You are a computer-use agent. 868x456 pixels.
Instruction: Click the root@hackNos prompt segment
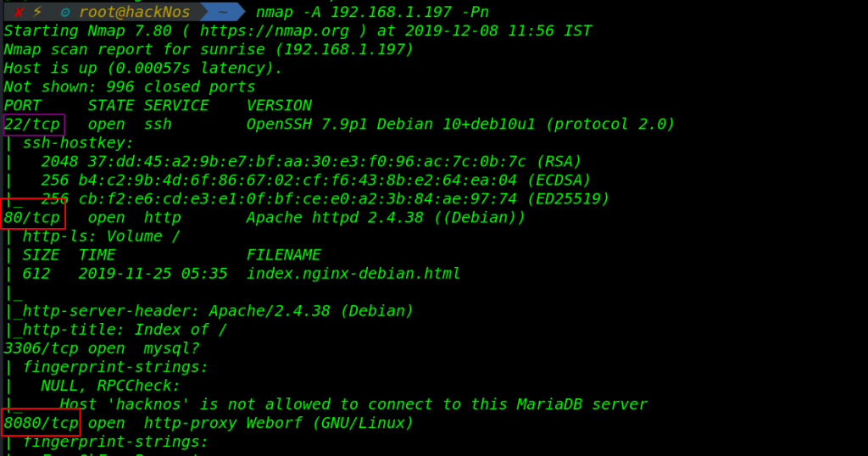point(135,12)
